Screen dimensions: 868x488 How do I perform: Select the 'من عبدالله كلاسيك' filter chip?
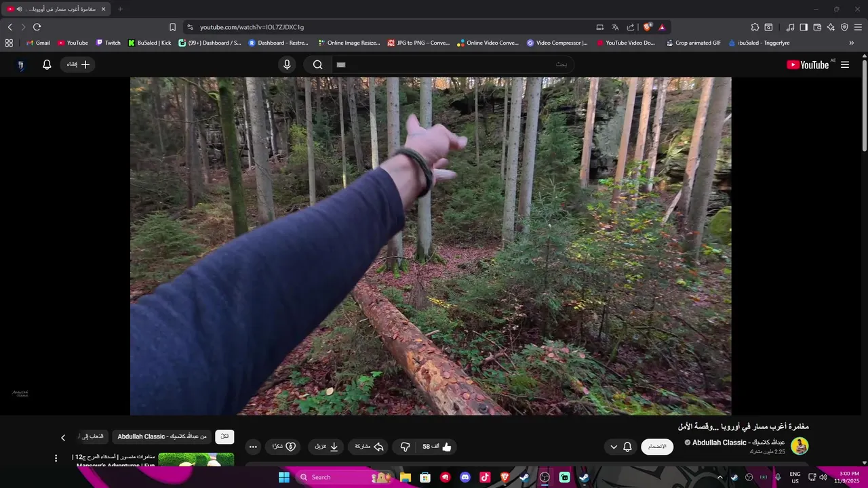[162, 436]
